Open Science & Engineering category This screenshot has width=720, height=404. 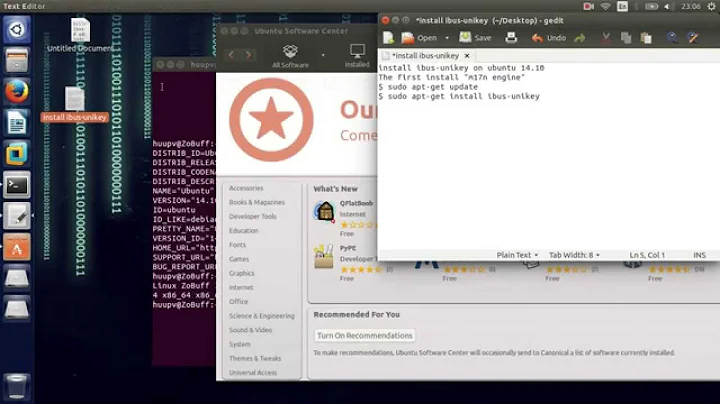click(262, 316)
